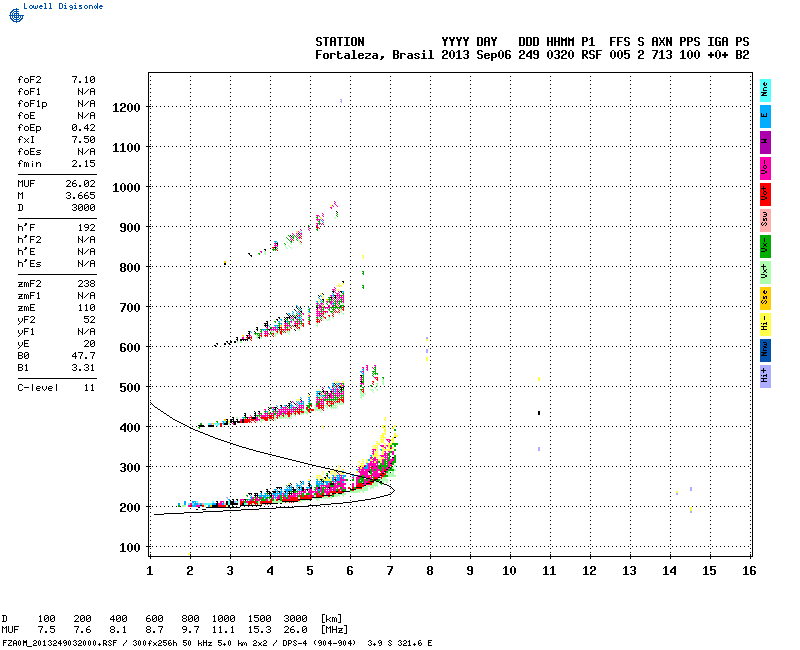Click the PS value B2
Viewport: 800px width, 650px height.
click(742, 55)
